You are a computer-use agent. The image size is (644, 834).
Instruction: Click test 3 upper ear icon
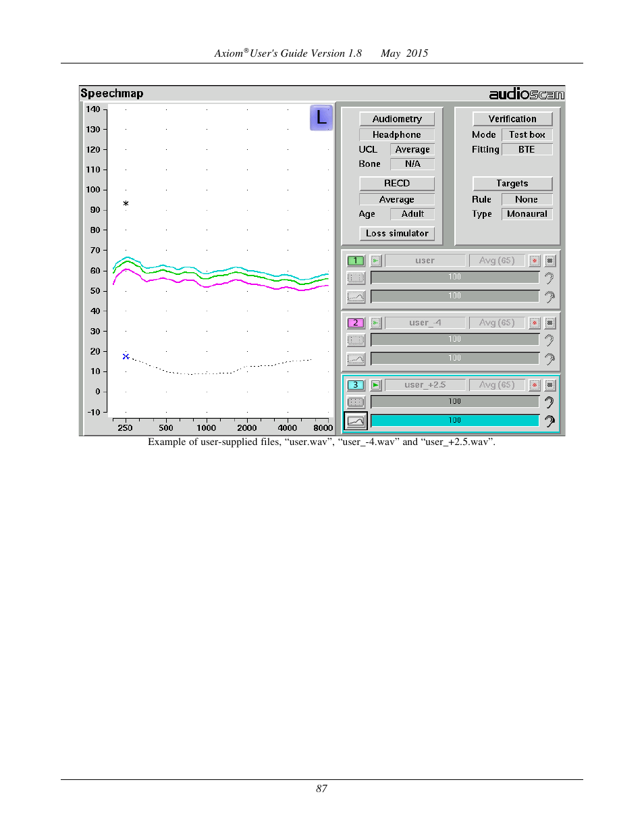[x=549, y=402]
